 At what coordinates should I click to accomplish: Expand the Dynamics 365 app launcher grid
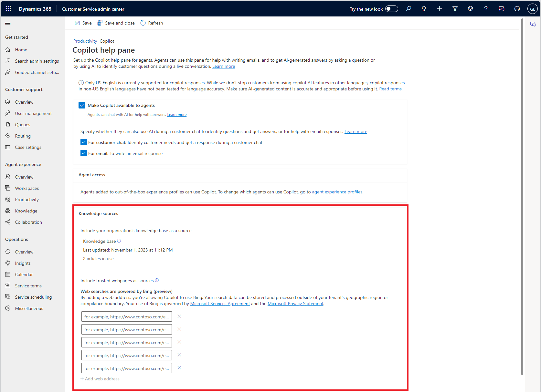click(x=8, y=9)
